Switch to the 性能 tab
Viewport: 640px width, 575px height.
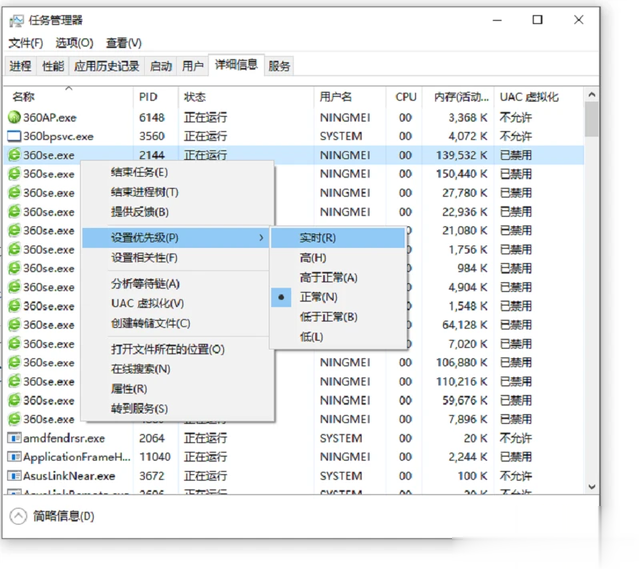point(53,66)
